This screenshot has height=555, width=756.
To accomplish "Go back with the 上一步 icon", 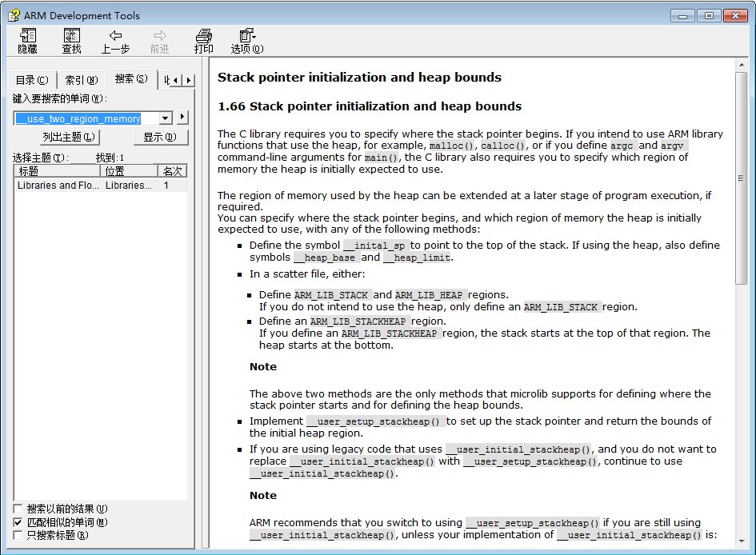I will pyautogui.click(x=115, y=41).
